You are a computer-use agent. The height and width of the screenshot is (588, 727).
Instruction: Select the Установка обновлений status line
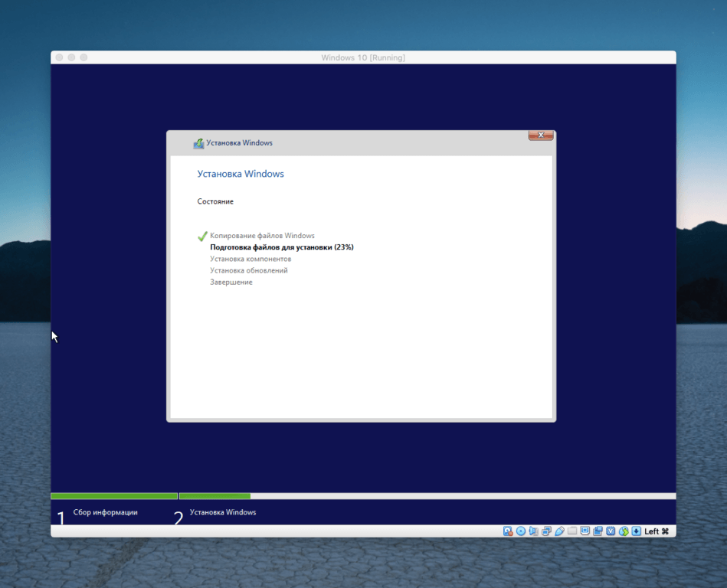(249, 270)
